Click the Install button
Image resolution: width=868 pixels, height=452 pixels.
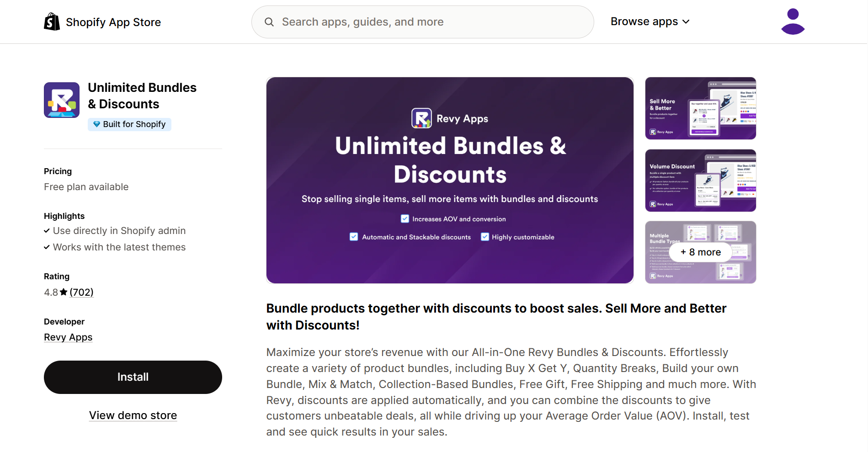click(x=133, y=377)
